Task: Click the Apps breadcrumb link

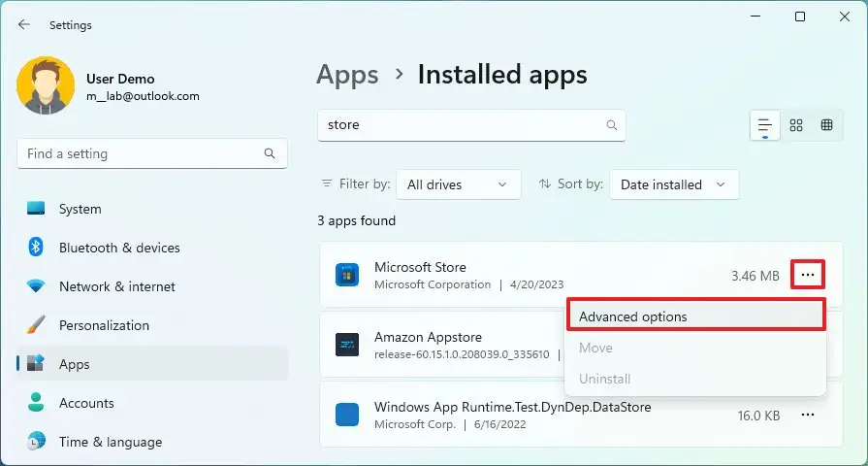Action: [347, 75]
